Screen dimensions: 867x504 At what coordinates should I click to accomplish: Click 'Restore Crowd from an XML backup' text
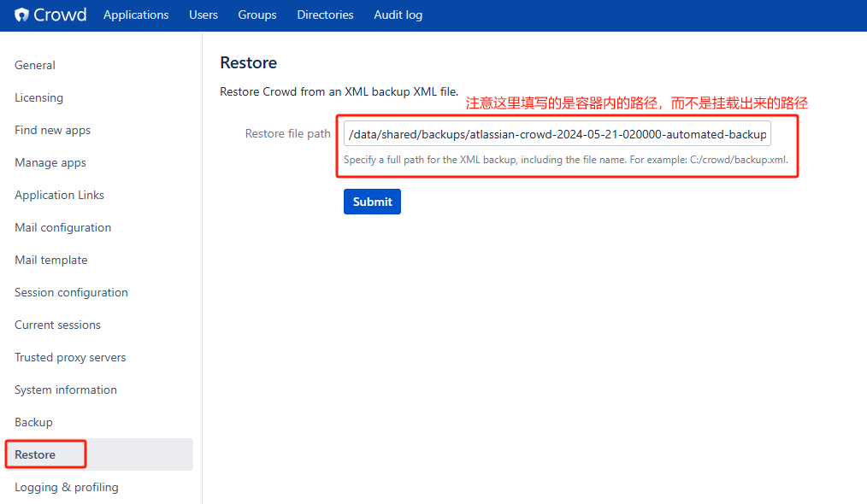point(339,91)
